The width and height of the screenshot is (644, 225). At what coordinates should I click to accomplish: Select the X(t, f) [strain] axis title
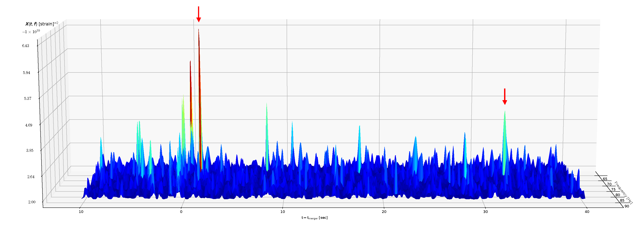(42, 24)
